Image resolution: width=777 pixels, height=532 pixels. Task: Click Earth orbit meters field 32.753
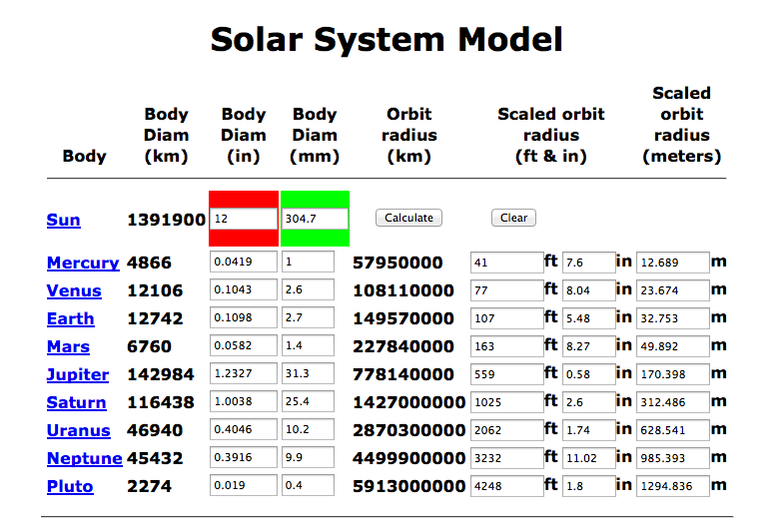(673, 318)
